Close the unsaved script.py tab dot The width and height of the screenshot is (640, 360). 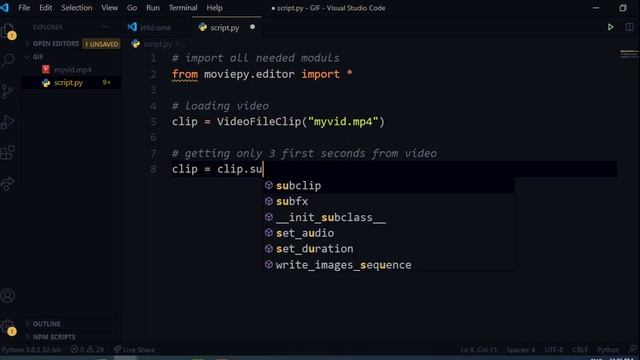pyautogui.click(x=252, y=27)
